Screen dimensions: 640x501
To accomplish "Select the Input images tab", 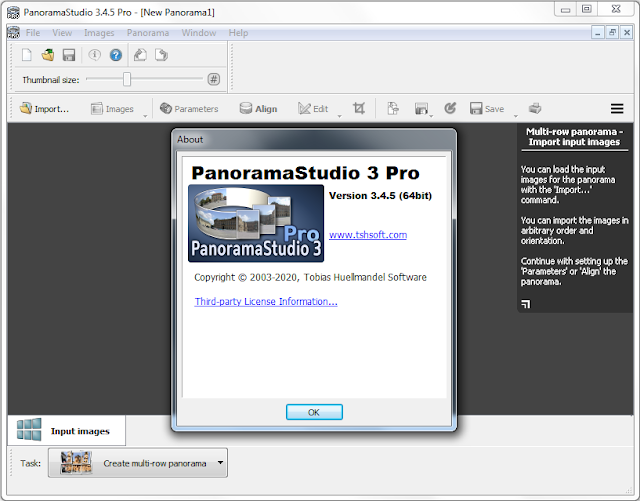I will 67,430.
